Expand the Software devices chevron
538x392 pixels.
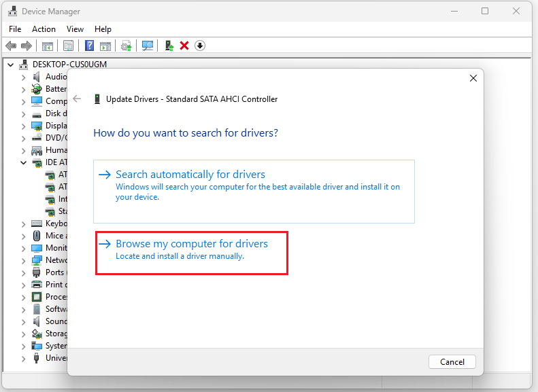(x=23, y=310)
